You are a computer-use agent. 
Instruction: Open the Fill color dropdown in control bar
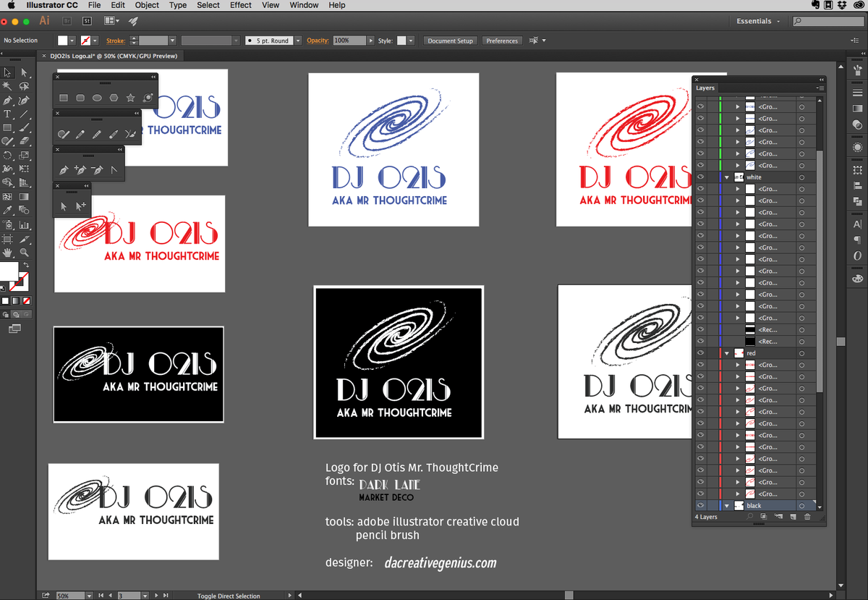pyautogui.click(x=73, y=41)
